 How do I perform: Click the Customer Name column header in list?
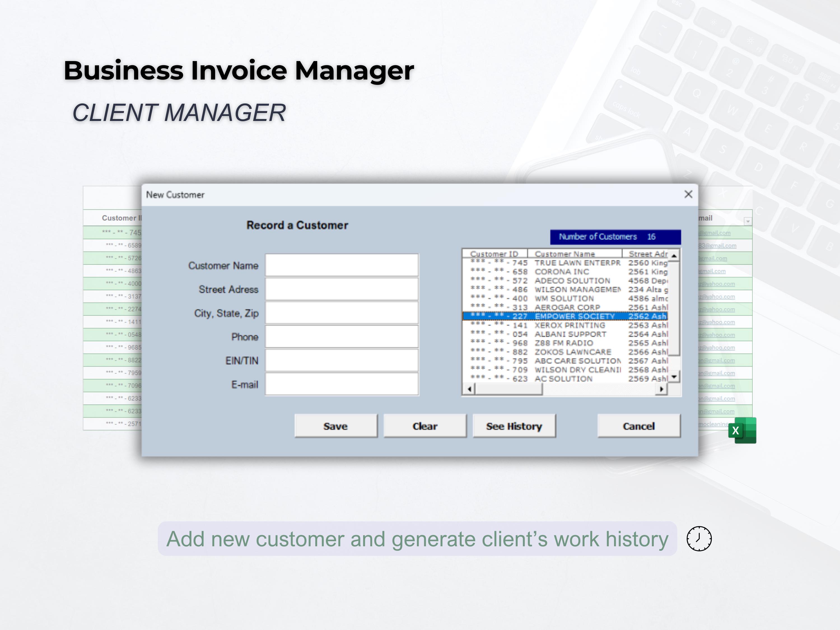pos(575,254)
